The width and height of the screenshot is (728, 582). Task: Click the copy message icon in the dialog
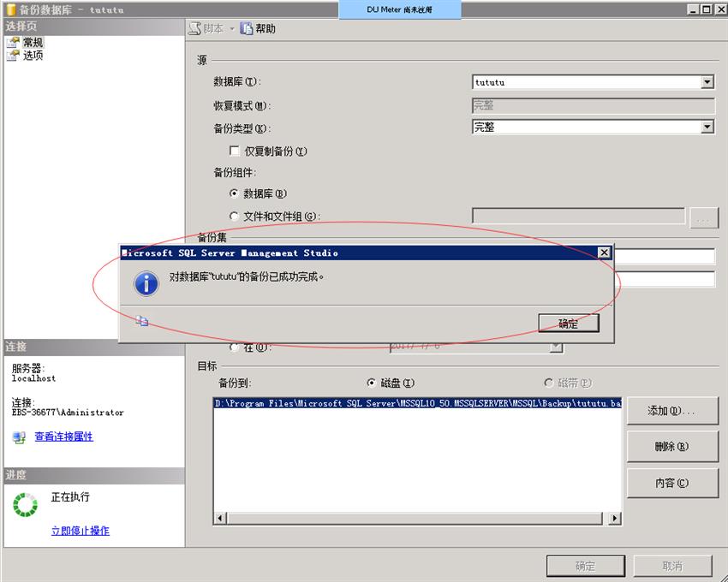pyautogui.click(x=142, y=321)
